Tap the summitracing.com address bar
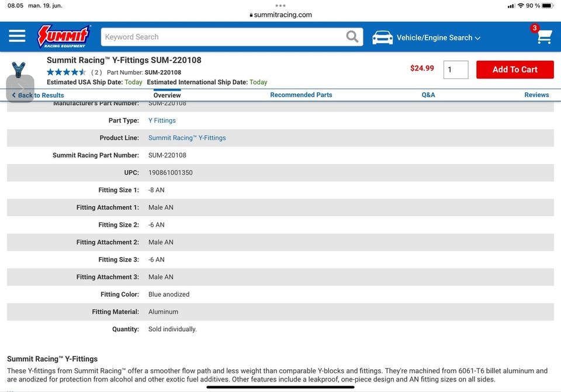 pyautogui.click(x=280, y=15)
